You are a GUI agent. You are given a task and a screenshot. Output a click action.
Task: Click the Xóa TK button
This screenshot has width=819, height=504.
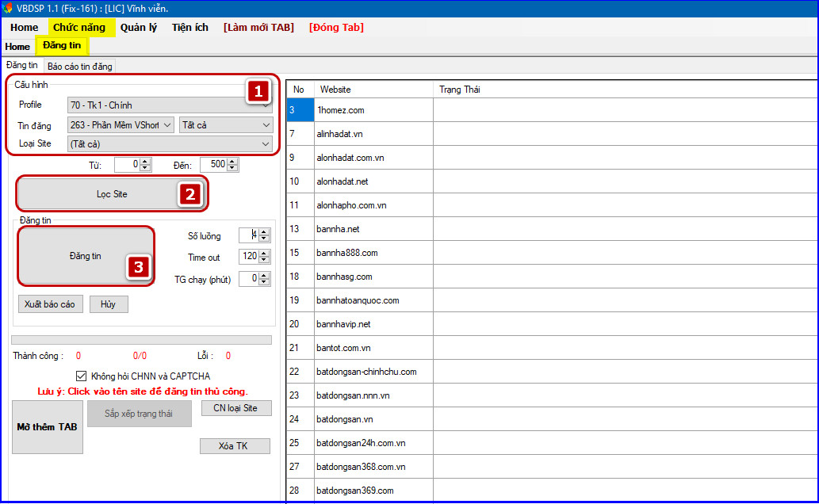235,446
